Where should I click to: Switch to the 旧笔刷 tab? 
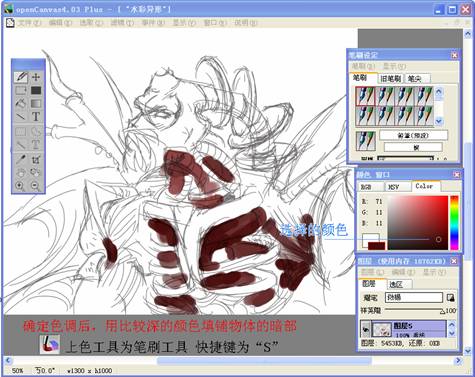tap(390, 79)
